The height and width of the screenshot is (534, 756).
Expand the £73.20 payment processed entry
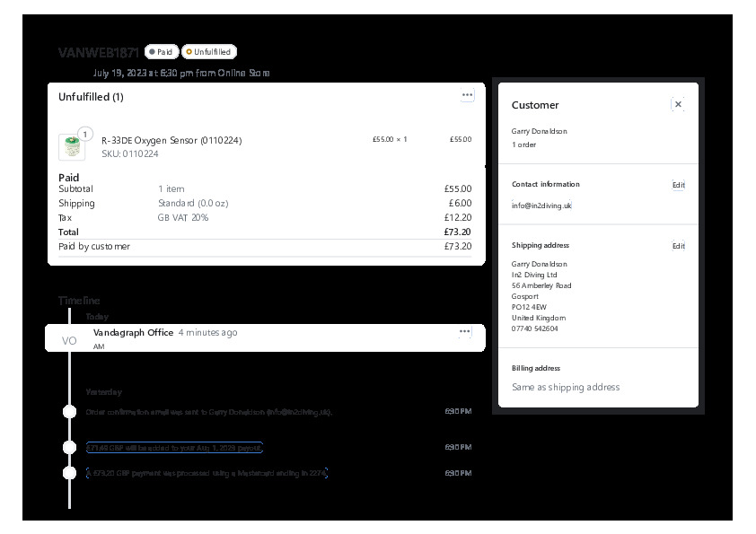pos(207,473)
